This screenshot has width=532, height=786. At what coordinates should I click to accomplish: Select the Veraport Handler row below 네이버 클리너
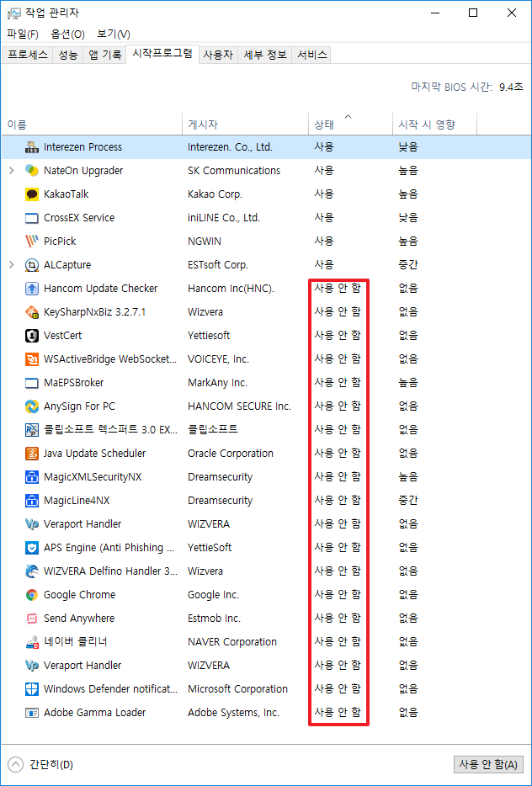tap(266, 666)
